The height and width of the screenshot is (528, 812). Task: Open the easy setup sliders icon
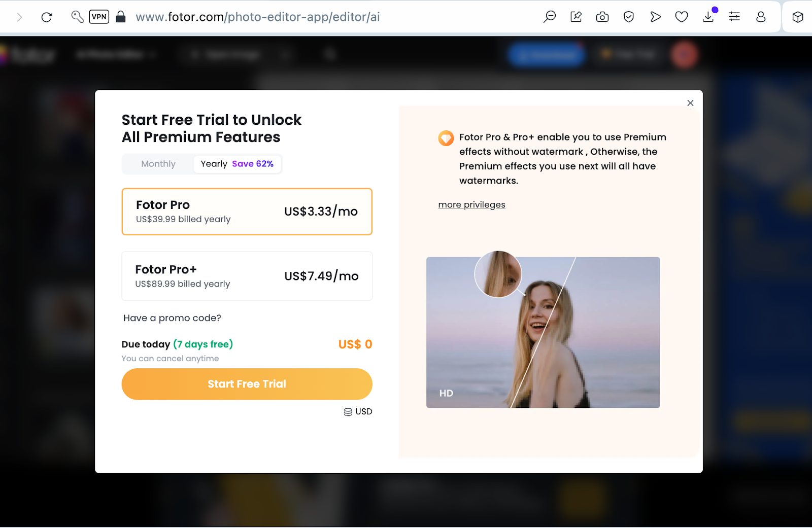point(734,17)
